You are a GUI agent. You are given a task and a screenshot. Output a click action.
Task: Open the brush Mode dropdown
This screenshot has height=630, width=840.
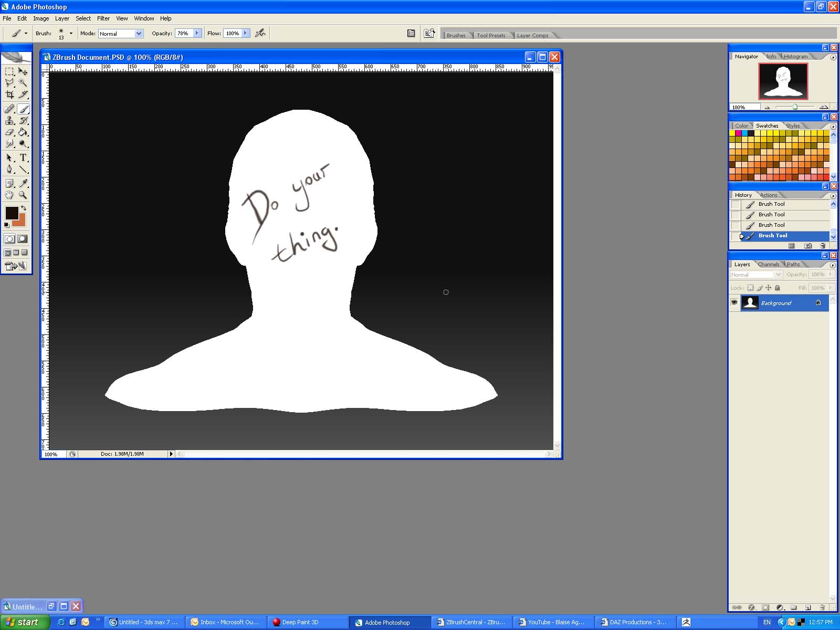[139, 34]
